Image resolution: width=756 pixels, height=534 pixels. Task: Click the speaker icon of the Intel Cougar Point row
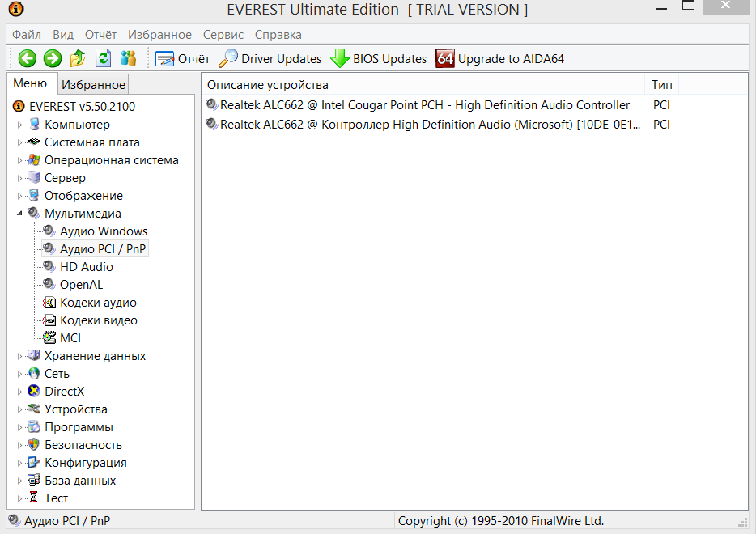pos(211,104)
